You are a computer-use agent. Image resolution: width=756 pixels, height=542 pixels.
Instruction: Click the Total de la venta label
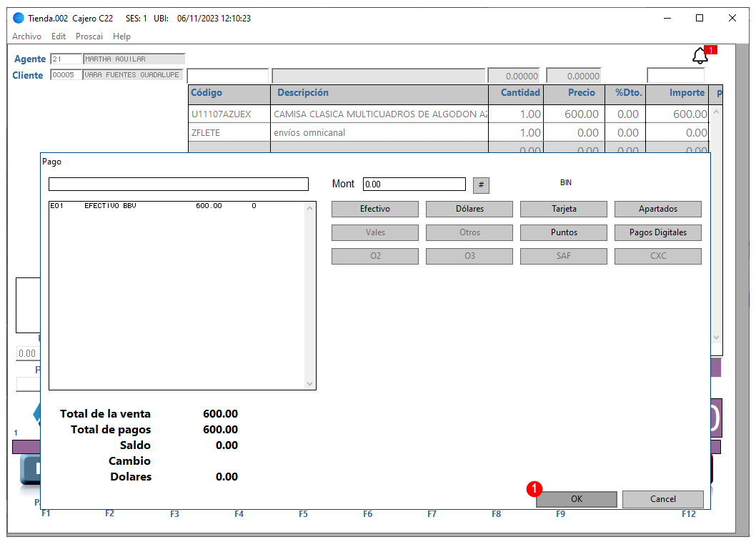click(105, 414)
